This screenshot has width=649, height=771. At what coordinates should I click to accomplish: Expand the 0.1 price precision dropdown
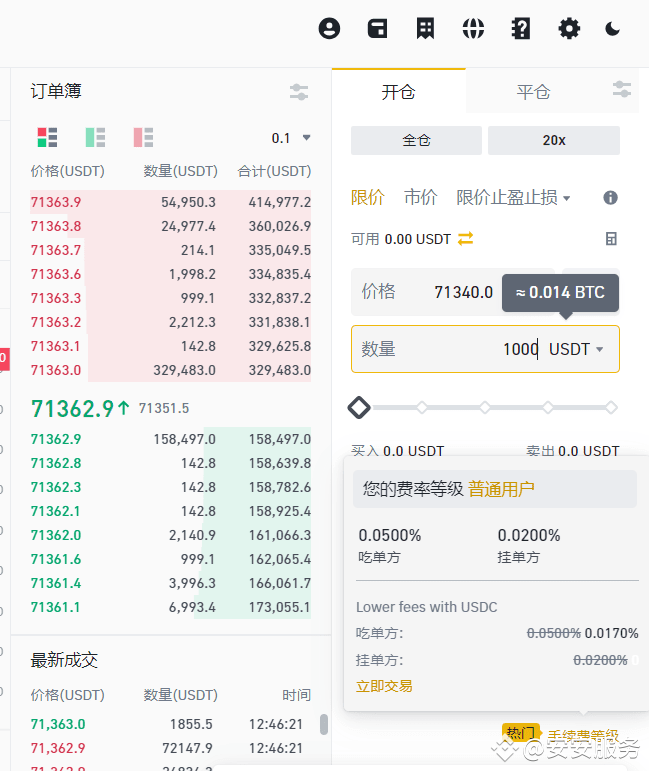[292, 138]
